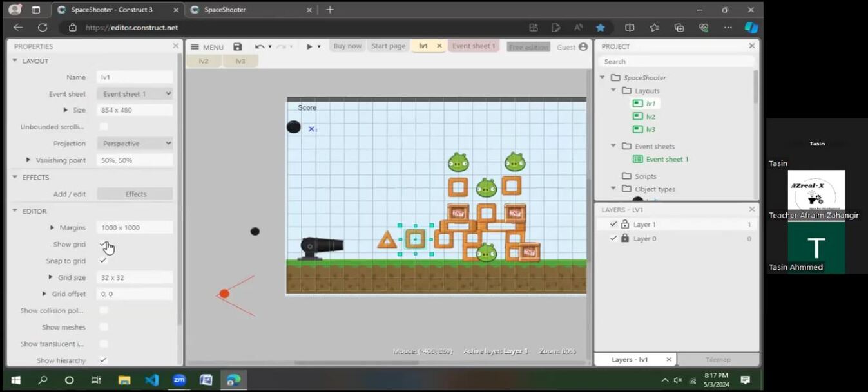Open the MENU hamburger icon

(x=195, y=47)
